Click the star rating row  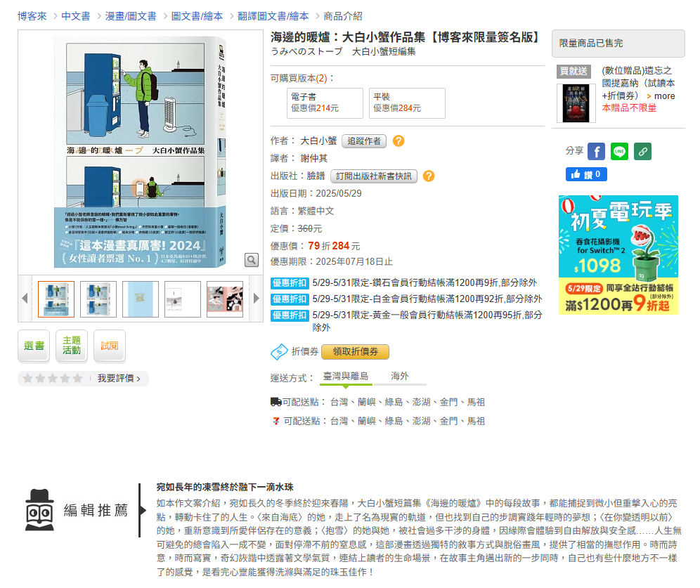point(53,379)
